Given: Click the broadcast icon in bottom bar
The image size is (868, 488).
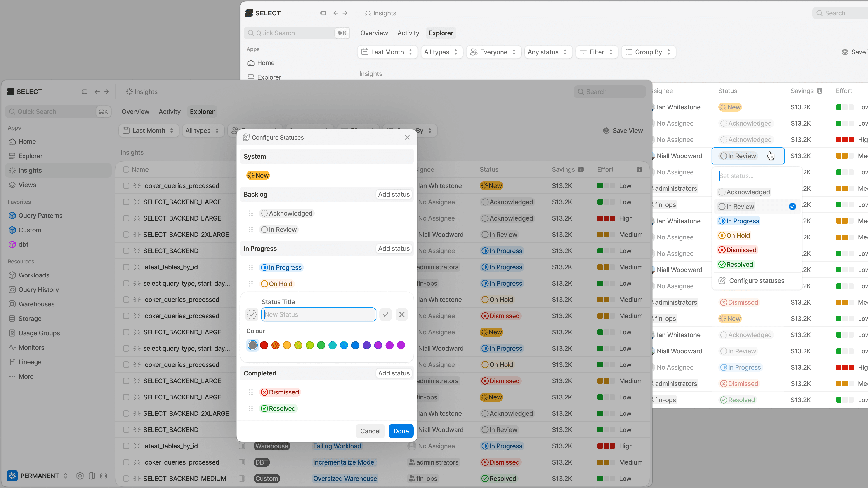Looking at the screenshot, I should [x=104, y=476].
